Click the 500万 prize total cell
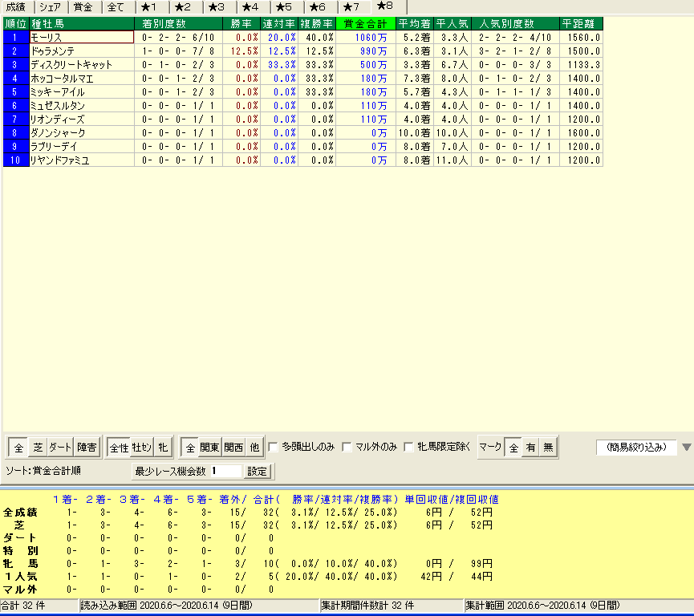Image resolution: width=694 pixels, height=616 pixels. [x=366, y=65]
